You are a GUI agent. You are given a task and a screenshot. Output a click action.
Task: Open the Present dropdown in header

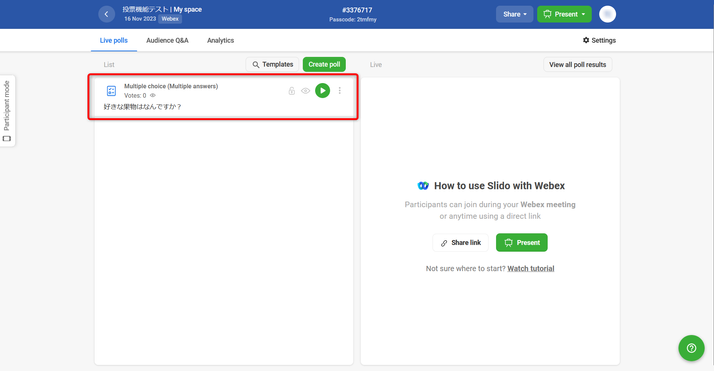[564, 14]
